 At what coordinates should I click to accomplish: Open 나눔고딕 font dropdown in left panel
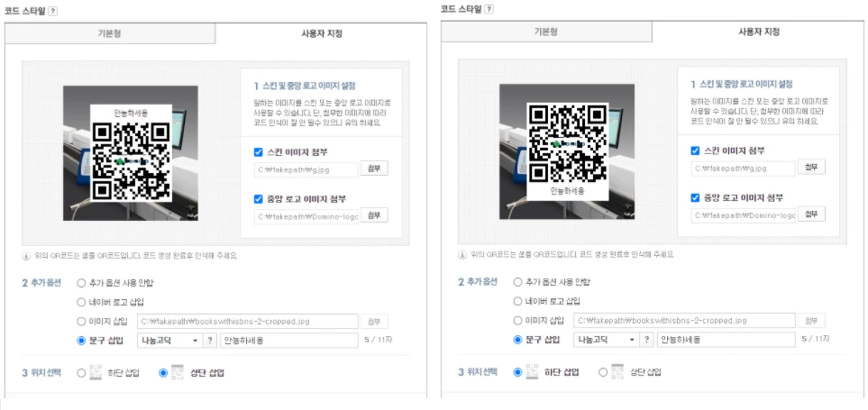(170, 341)
